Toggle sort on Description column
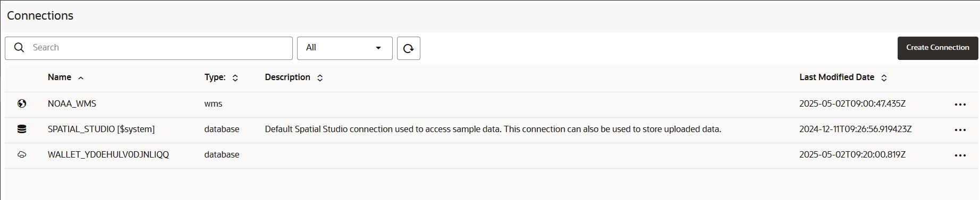 pyautogui.click(x=320, y=78)
